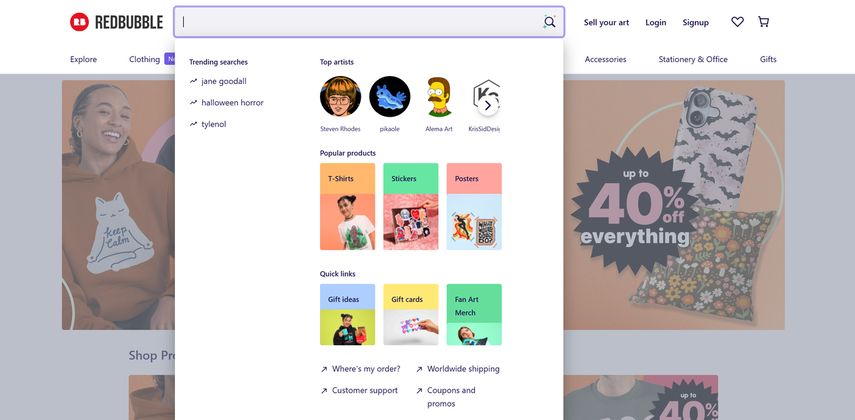This screenshot has height=420, width=855.
Task: Focus the search input field
Action: coord(360,22)
